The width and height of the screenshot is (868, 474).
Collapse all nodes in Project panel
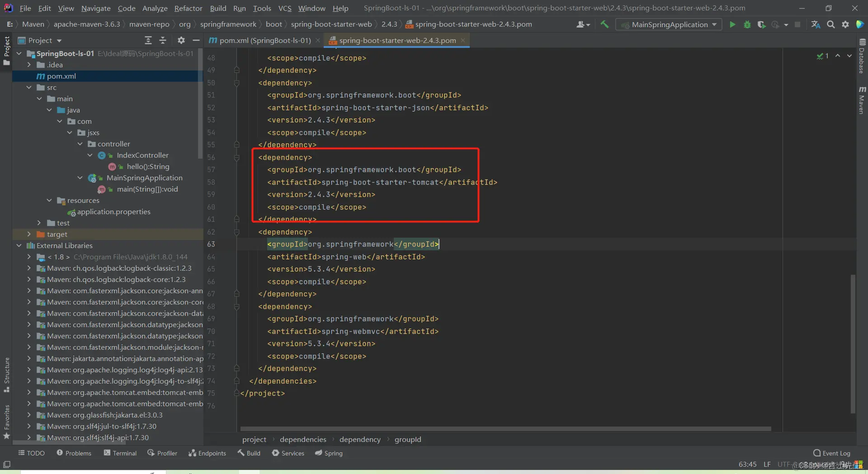163,41
